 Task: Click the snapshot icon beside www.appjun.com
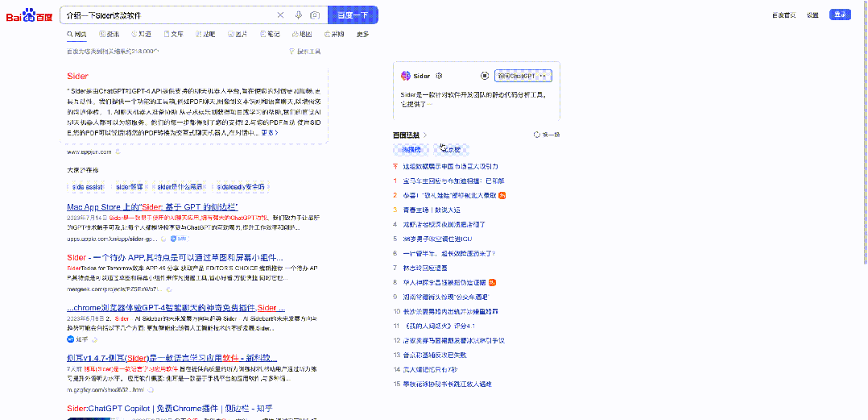pyautogui.click(x=118, y=152)
